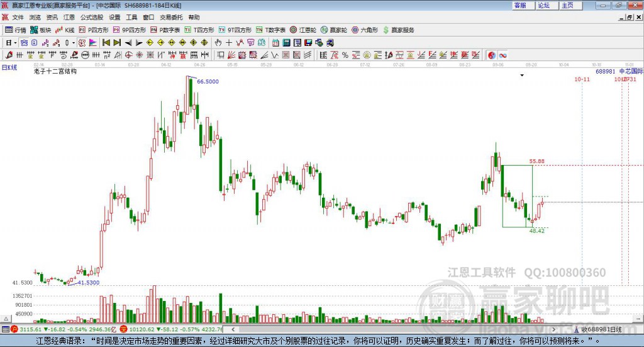This screenshot has width=644, height=347.
Task: Click the 板块 toolbar button
Action: (41, 30)
